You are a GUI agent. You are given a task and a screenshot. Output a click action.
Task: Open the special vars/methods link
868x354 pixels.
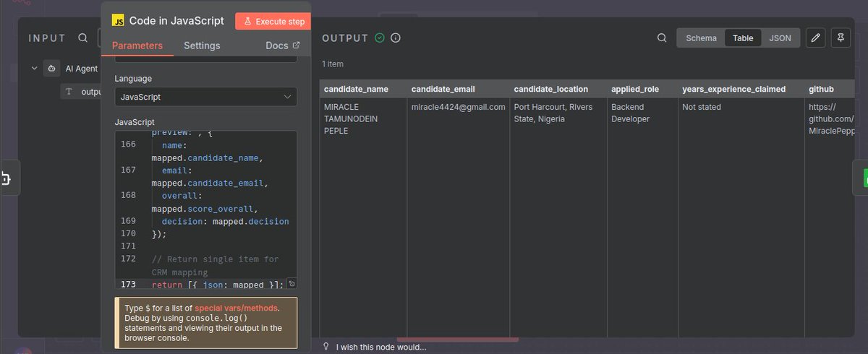point(236,308)
